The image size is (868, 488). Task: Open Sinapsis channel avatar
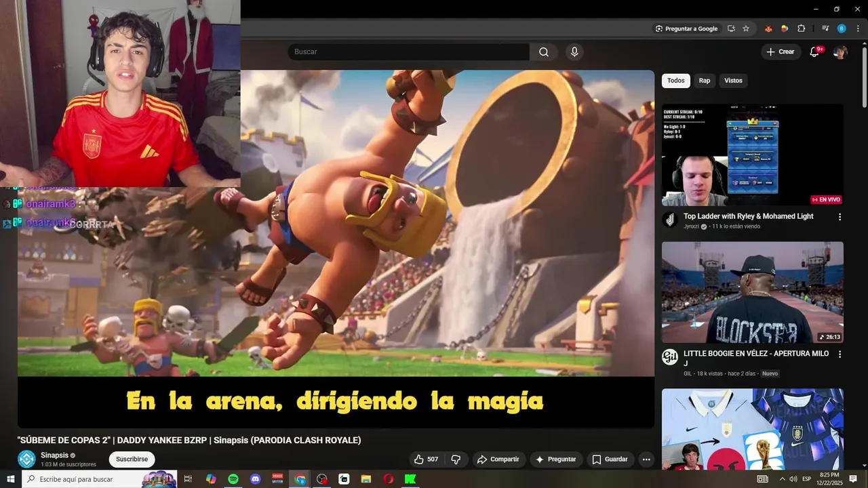pyautogui.click(x=26, y=460)
